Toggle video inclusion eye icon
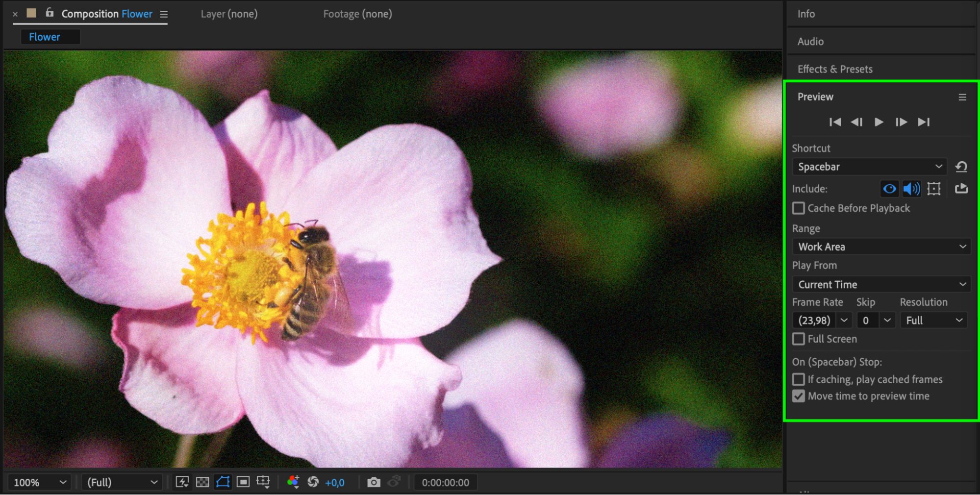 889,189
